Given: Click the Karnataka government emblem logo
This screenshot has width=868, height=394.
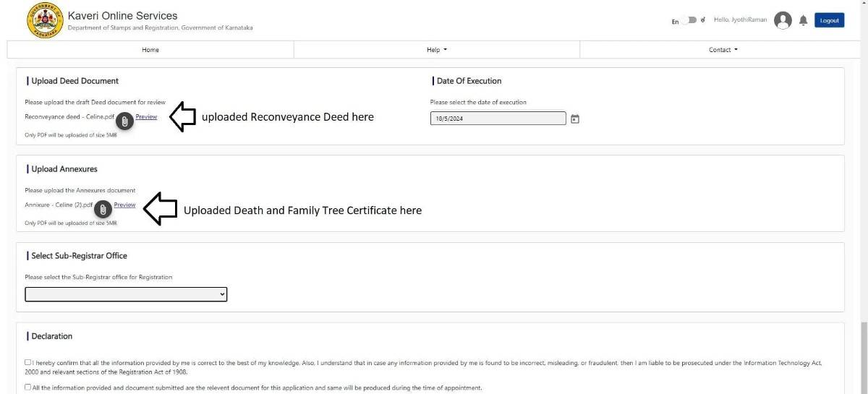Looking at the screenshot, I should click(45, 20).
